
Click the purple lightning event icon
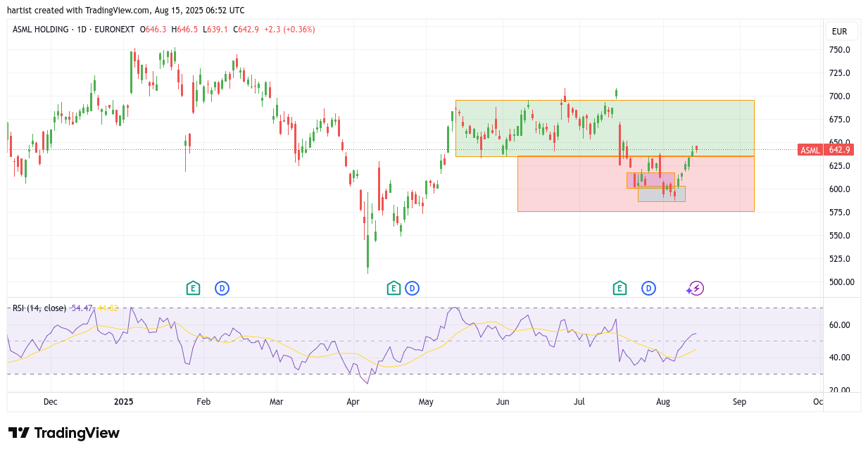pos(696,288)
